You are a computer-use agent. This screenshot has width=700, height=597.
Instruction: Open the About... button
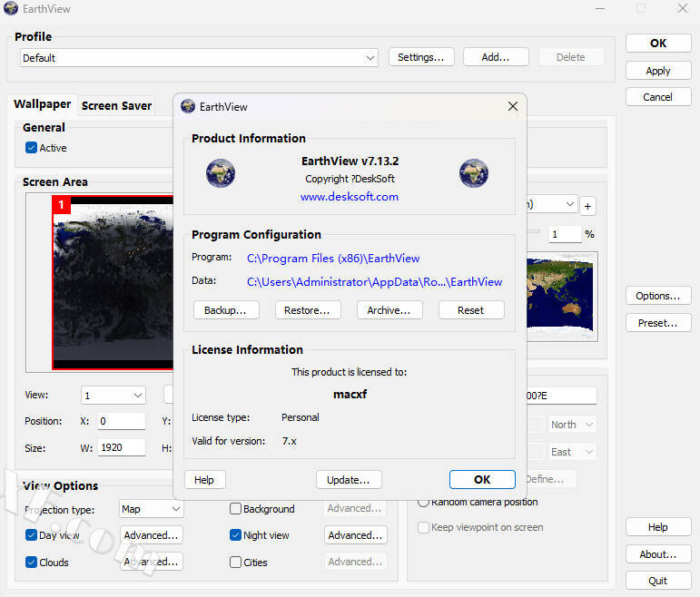658,554
